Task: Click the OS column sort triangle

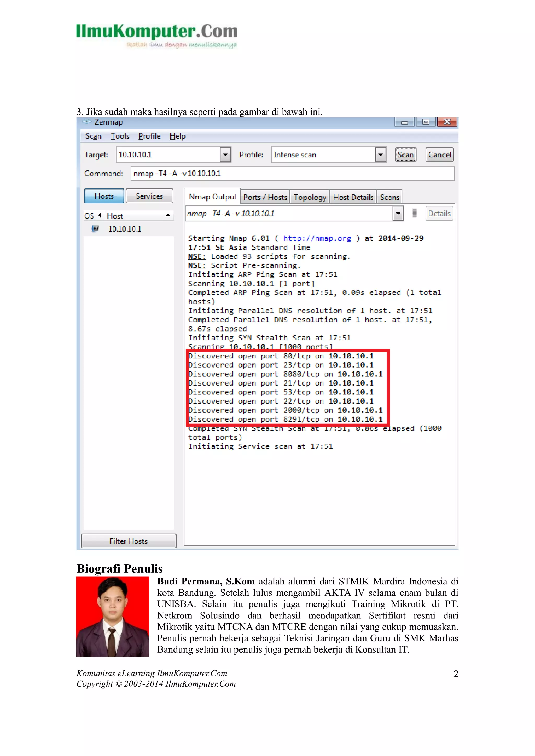Action: point(100,215)
